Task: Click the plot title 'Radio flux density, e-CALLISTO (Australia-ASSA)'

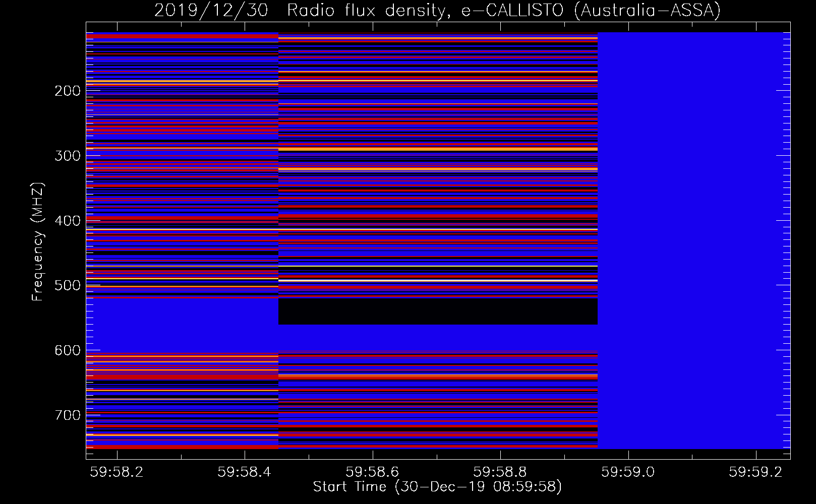Action: pos(504,11)
